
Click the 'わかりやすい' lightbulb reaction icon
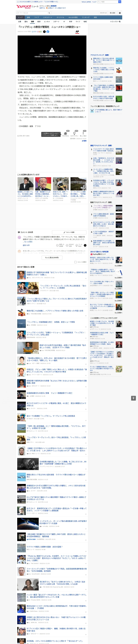(x=74, y=134)
